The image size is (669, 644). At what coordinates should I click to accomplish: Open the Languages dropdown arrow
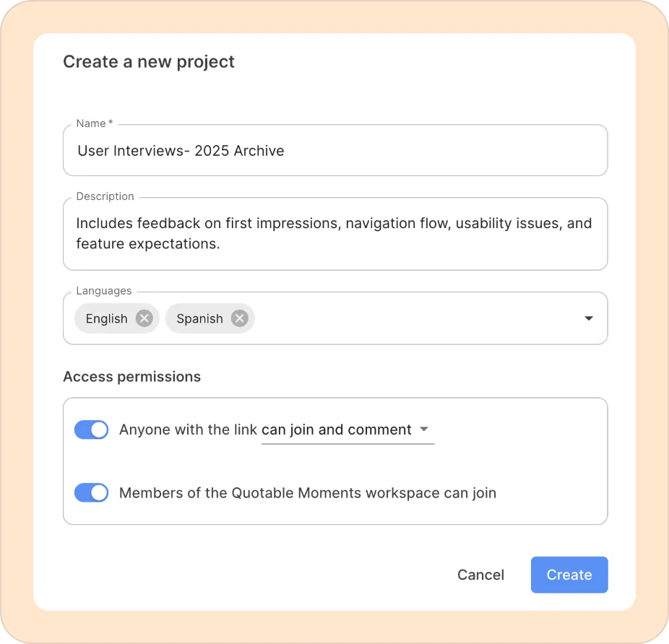click(x=589, y=318)
